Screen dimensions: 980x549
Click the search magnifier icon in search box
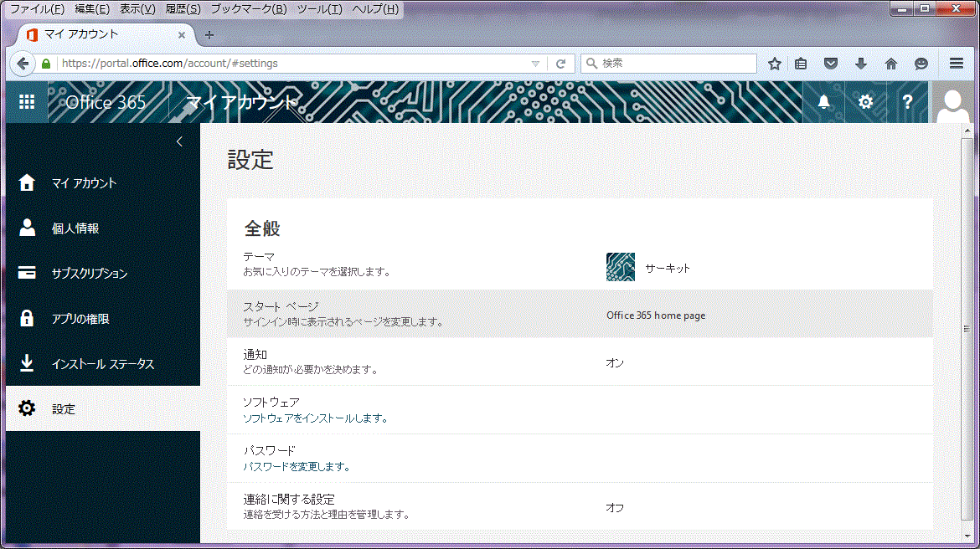point(591,63)
